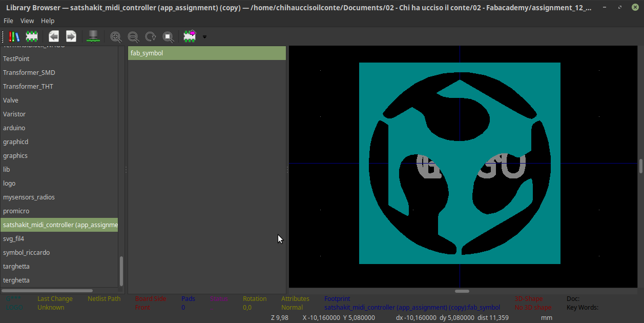Open the 3D viewer icon

point(93,36)
